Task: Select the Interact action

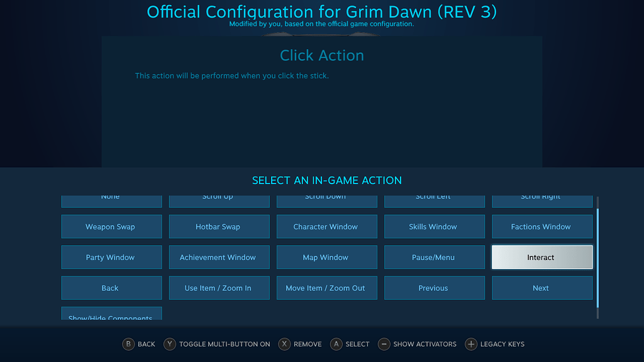Action: click(541, 257)
